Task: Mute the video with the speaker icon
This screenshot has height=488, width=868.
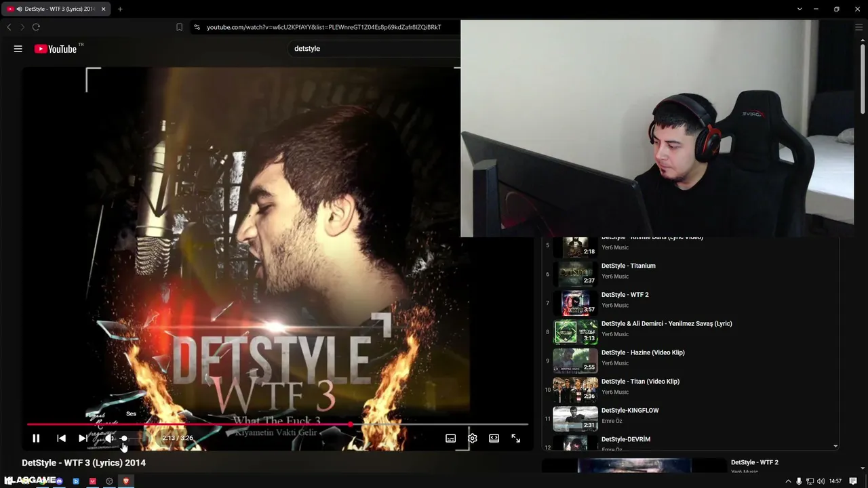Action: (108, 439)
